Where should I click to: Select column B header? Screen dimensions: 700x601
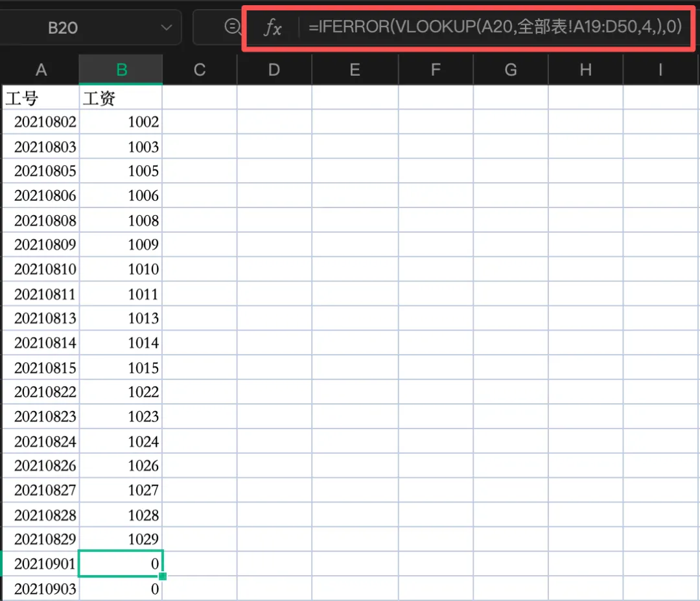click(x=121, y=69)
